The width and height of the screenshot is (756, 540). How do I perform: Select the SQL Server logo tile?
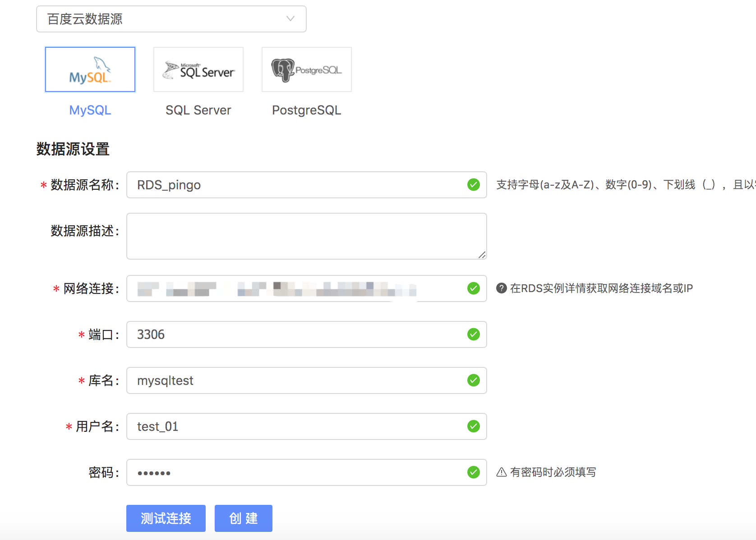point(198,69)
